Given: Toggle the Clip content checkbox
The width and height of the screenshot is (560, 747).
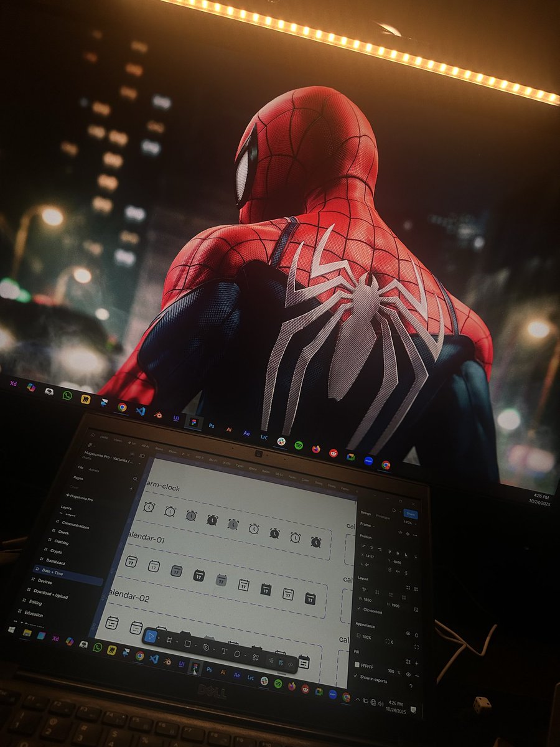Looking at the screenshot, I should click(x=360, y=608).
